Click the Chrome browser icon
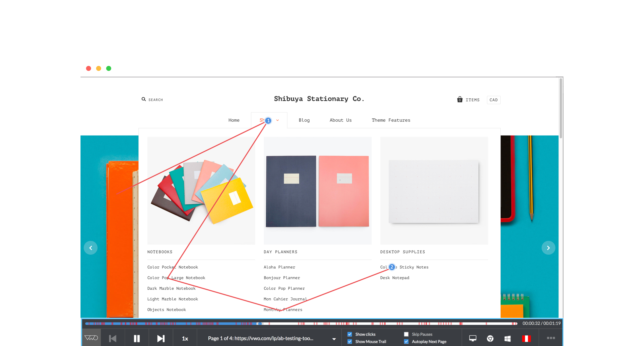 click(490, 338)
